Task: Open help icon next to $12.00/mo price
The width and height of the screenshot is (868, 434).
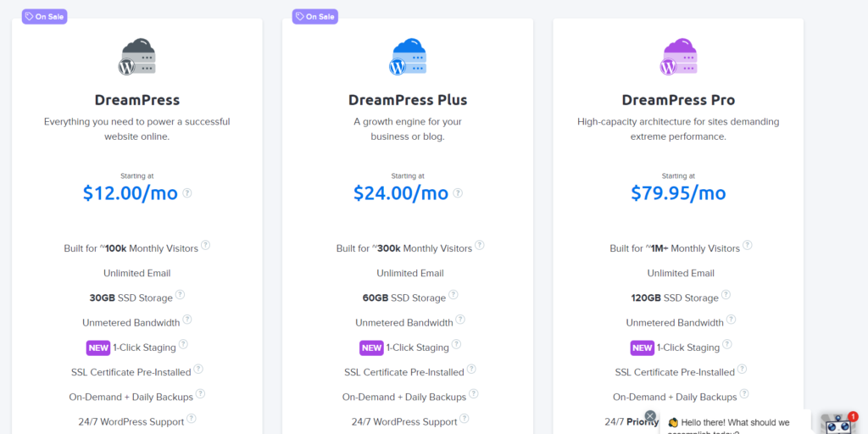Action: [187, 192]
